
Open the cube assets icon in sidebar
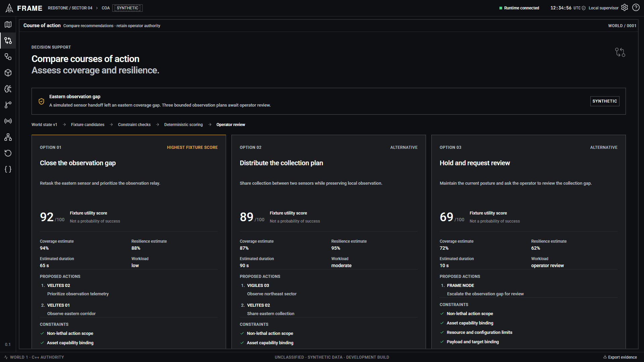point(8,73)
